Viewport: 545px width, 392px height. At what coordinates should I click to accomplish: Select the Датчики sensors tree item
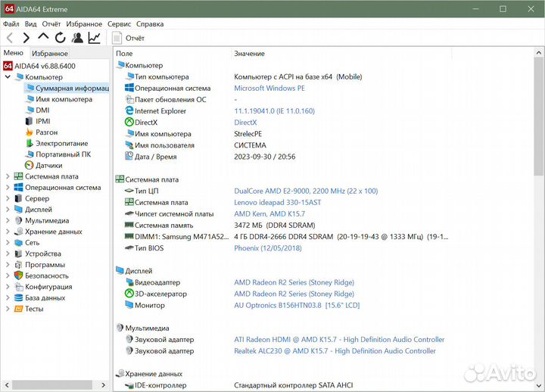[48, 165]
